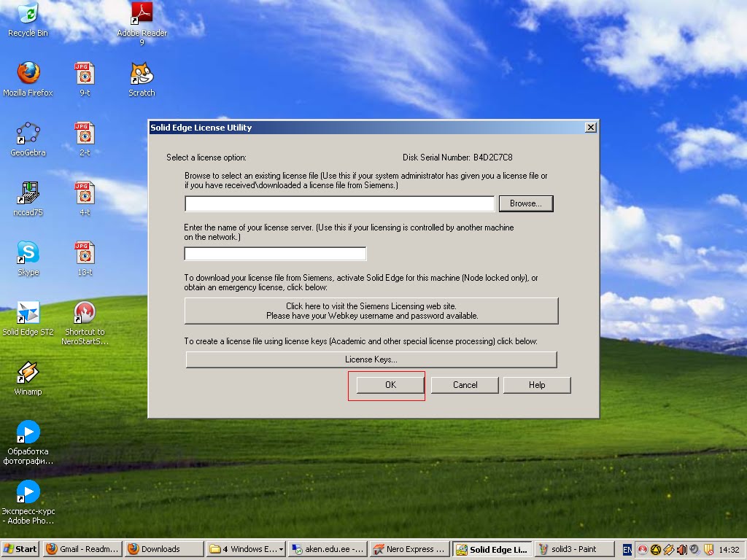The image size is (747, 560).
Task: Click the grey round icon before the shield
Action: coord(695,550)
